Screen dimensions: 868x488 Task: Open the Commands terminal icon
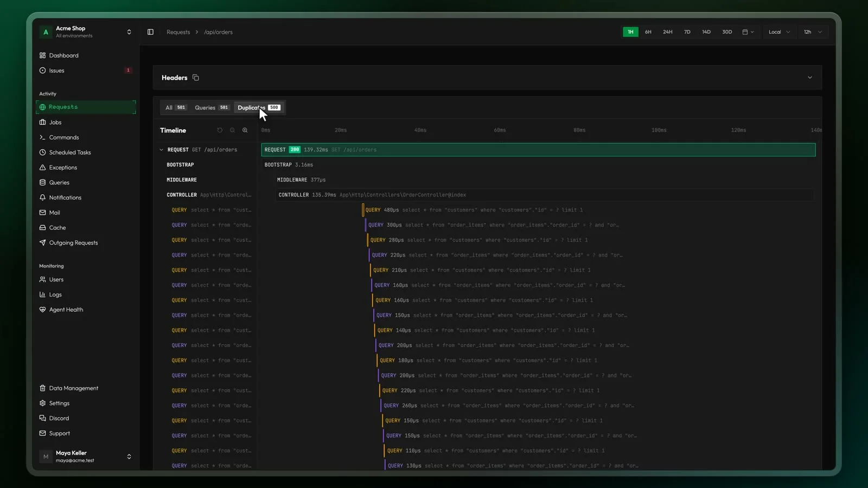[42, 138]
